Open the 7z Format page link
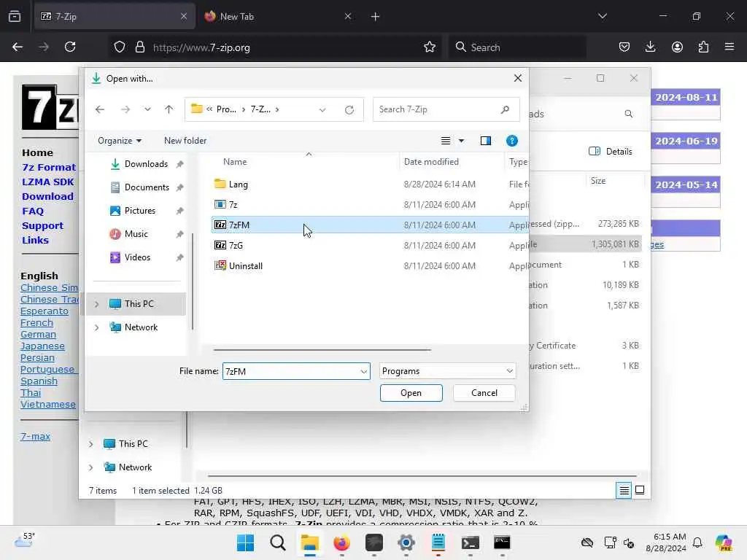Viewport: 747px width, 560px height. [49, 167]
